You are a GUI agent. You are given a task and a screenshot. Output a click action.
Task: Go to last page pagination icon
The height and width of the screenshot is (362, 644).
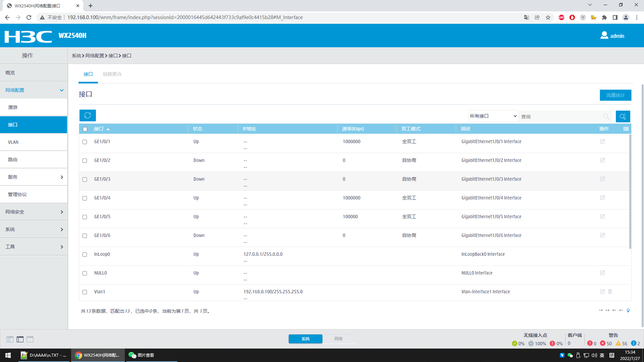(621, 310)
